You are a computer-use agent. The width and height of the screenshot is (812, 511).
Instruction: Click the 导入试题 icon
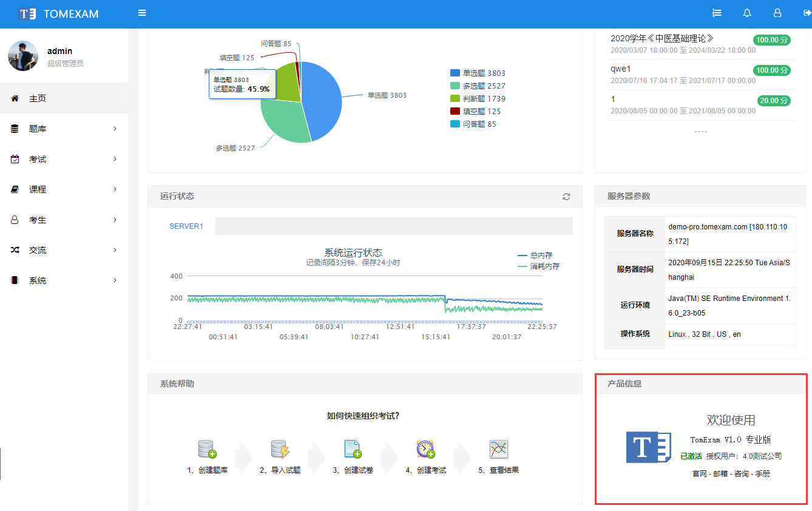click(280, 449)
